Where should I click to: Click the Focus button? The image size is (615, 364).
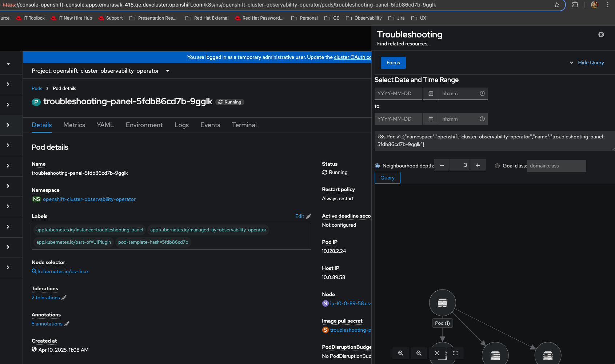click(x=393, y=62)
